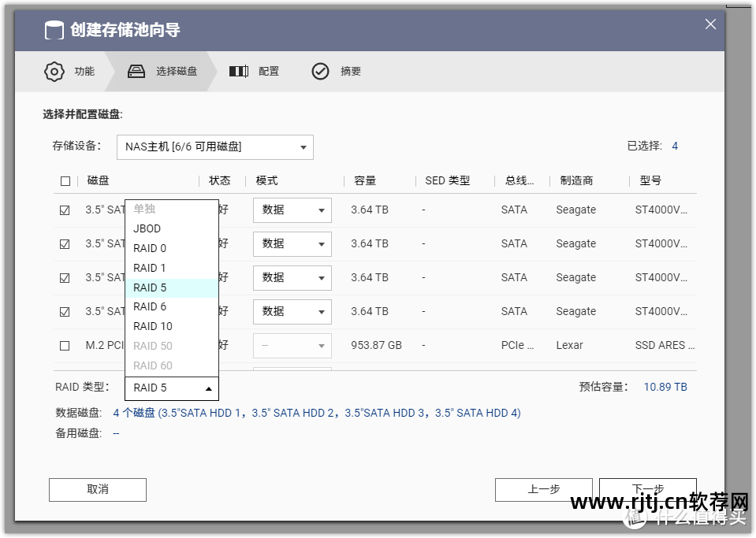Click the 总线 column header
This screenshot has width=756, height=538.
point(520,180)
